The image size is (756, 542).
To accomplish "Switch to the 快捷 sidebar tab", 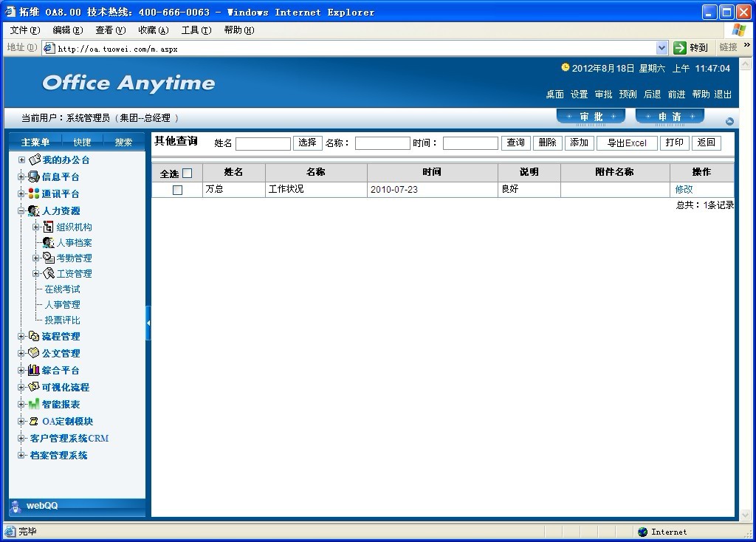I will [82, 142].
